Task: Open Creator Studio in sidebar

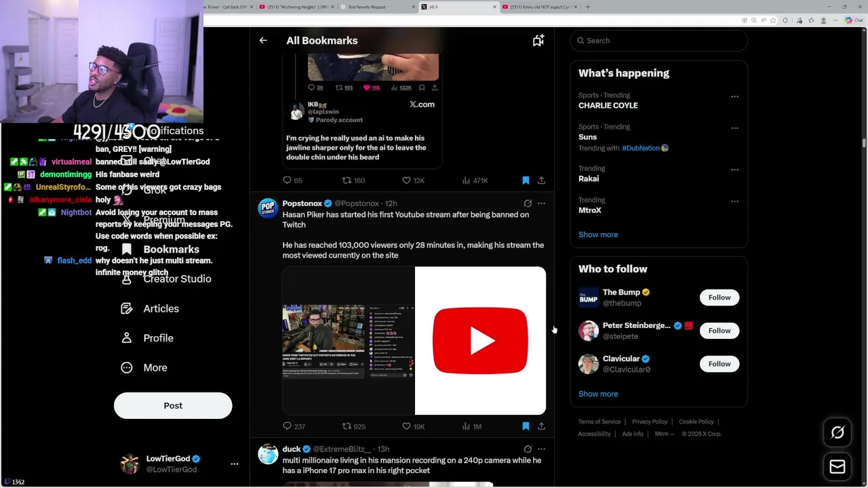Action: (x=167, y=279)
